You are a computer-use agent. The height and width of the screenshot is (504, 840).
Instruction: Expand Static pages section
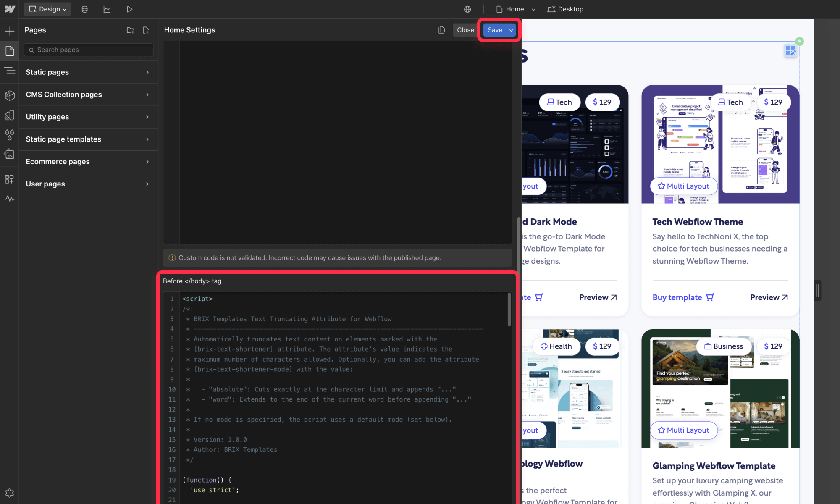[88, 72]
